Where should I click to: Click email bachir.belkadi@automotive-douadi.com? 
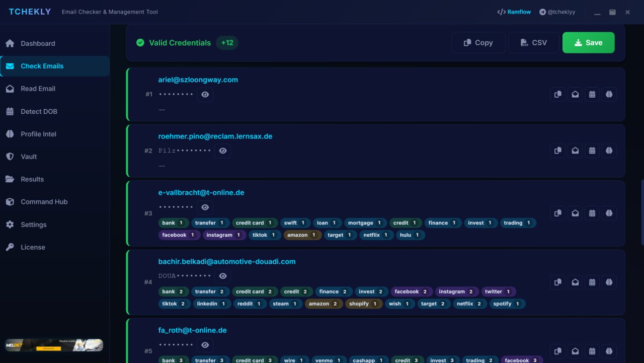227,261
